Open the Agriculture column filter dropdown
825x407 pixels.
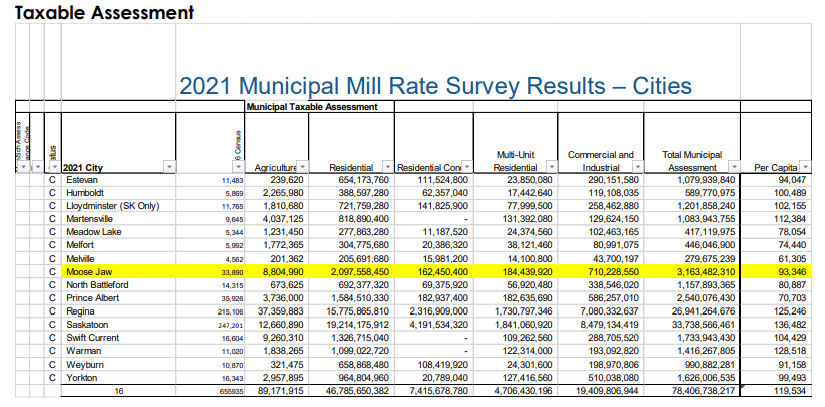tap(302, 167)
